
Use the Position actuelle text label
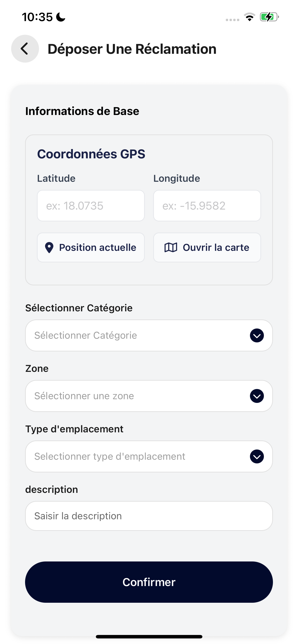[x=97, y=248]
